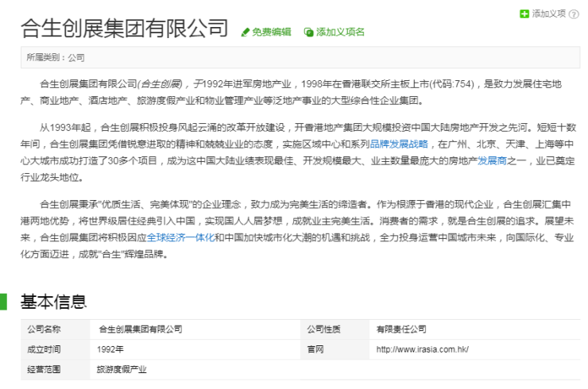Follow the 发展商 hyperlink
588x389 pixels.
click(492, 161)
